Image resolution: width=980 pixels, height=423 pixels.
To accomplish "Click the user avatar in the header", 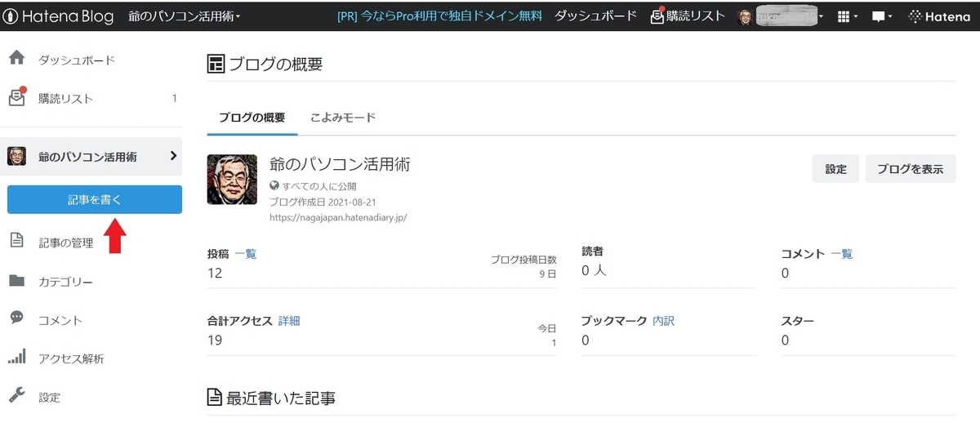I will 744,17.
